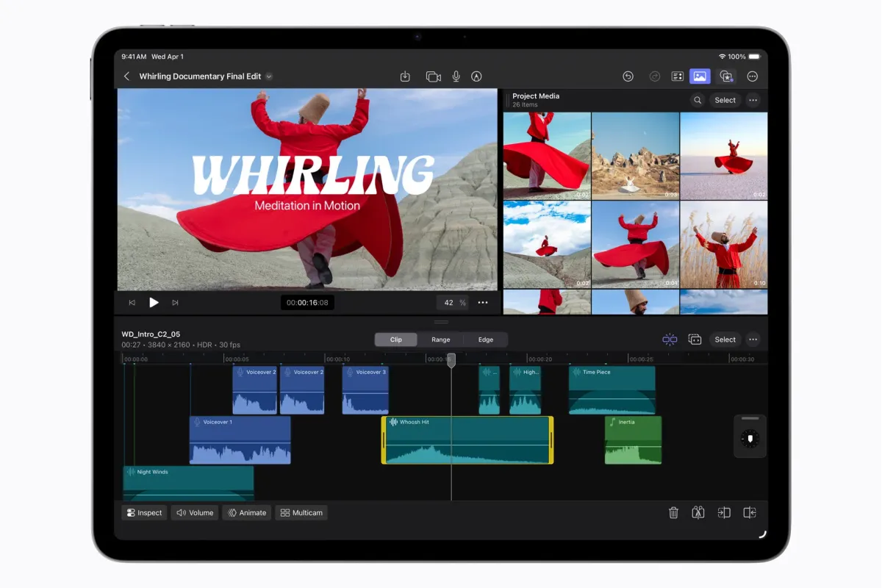882x588 pixels.
Task: Open the share/export options
Action: pos(405,76)
